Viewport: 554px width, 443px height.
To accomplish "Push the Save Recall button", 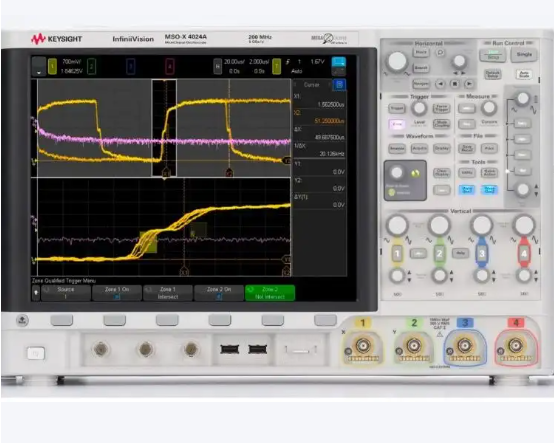I will click(467, 148).
